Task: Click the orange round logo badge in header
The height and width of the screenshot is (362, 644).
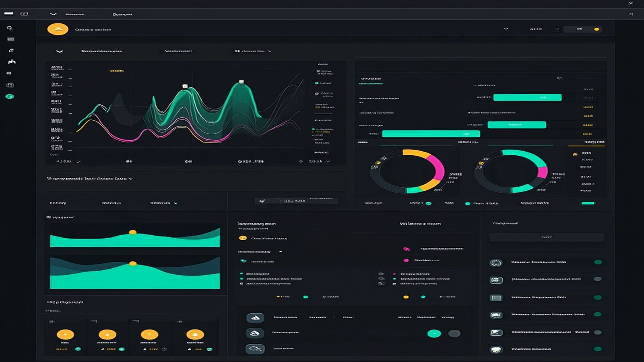Action: (x=58, y=29)
